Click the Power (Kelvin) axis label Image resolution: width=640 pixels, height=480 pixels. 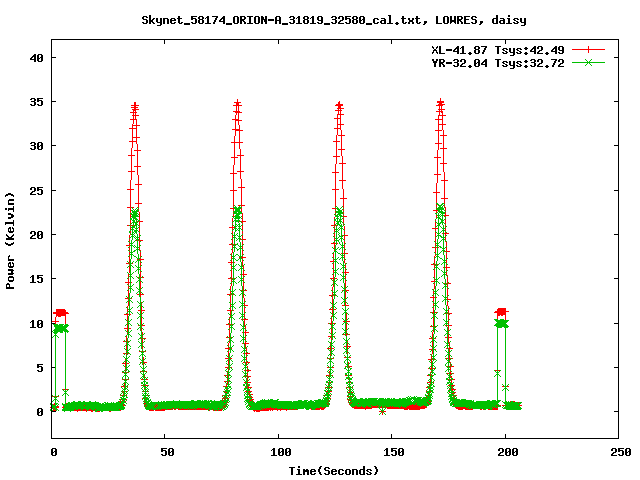pos(10,241)
